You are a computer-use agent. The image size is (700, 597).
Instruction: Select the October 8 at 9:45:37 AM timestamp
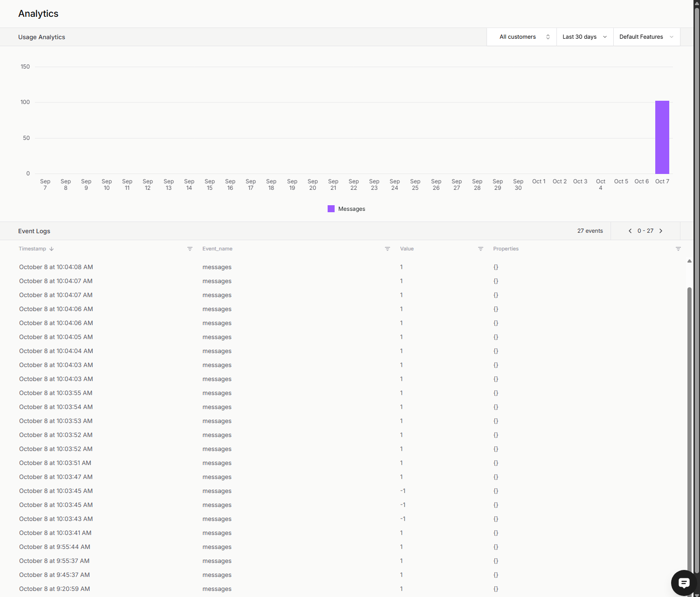click(x=55, y=575)
